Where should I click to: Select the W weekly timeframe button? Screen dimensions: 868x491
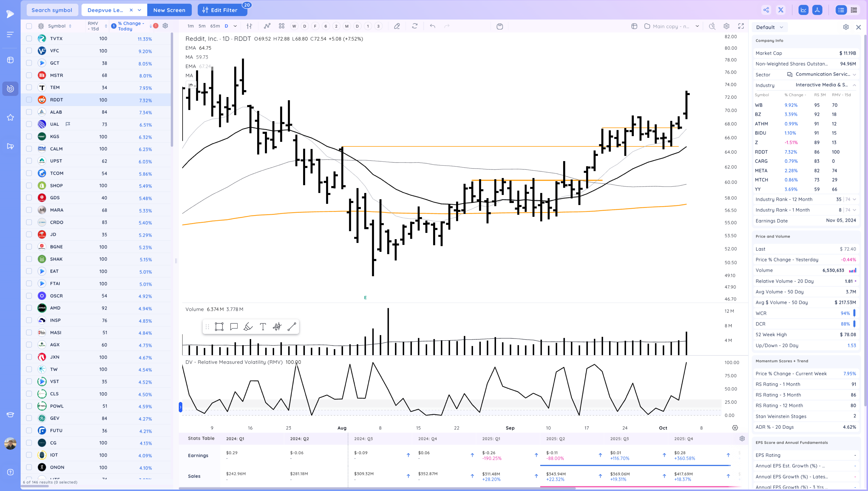coord(294,26)
